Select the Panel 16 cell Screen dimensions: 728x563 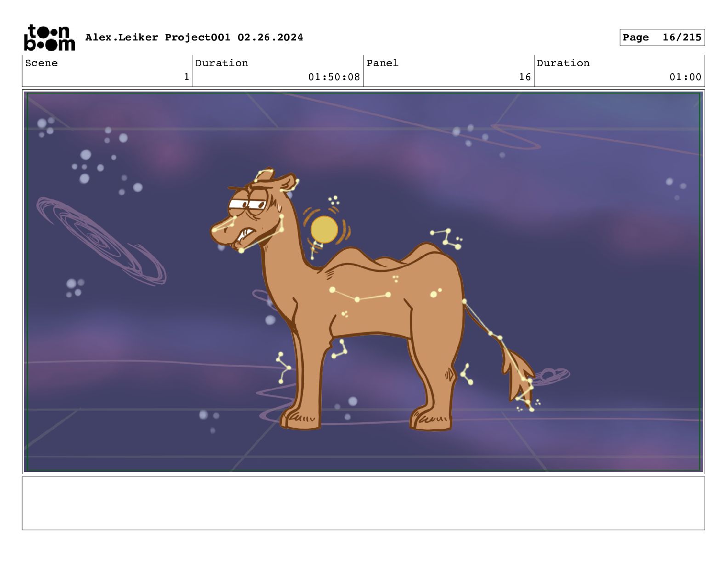point(449,71)
